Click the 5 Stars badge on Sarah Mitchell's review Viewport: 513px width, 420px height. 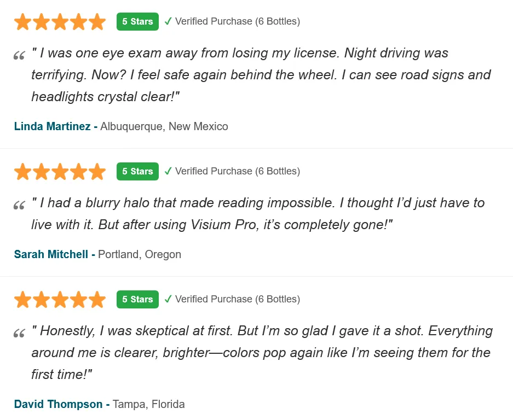click(x=137, y=171)
